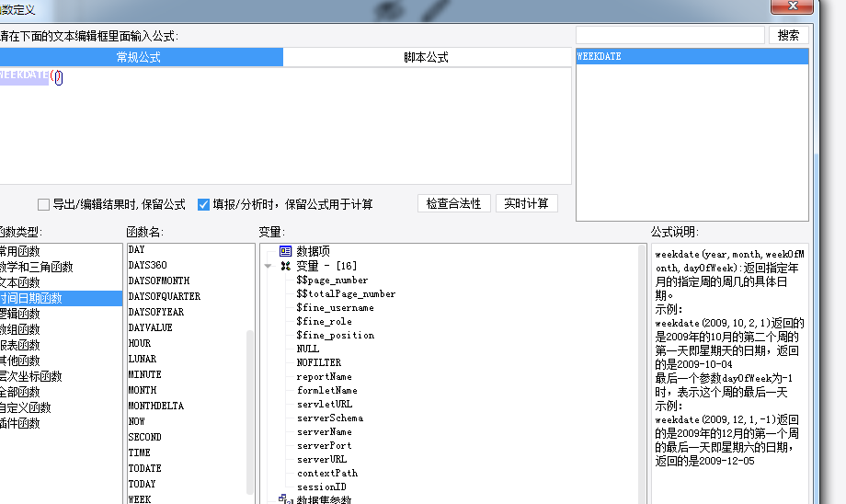Viewport: 846px width, 504px height.
Task: Enable 导出/编辑结果时,保留公式 checkbox
Action: pyautogui.click(x=44, y=204)
